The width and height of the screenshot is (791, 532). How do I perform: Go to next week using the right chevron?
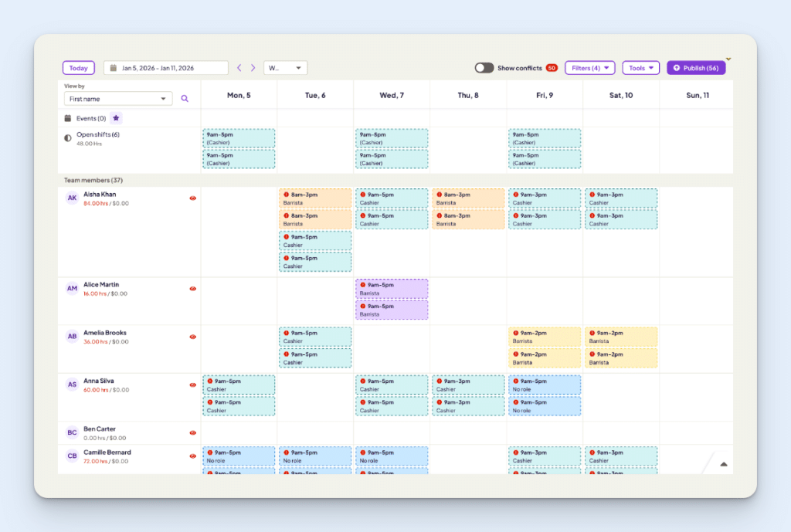[x=253, y=67]
